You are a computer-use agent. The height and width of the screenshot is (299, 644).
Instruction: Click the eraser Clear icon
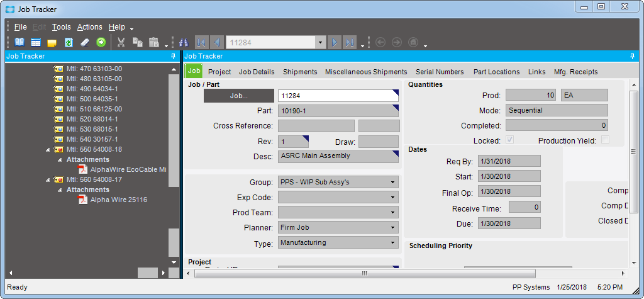(x=85, y=42)
